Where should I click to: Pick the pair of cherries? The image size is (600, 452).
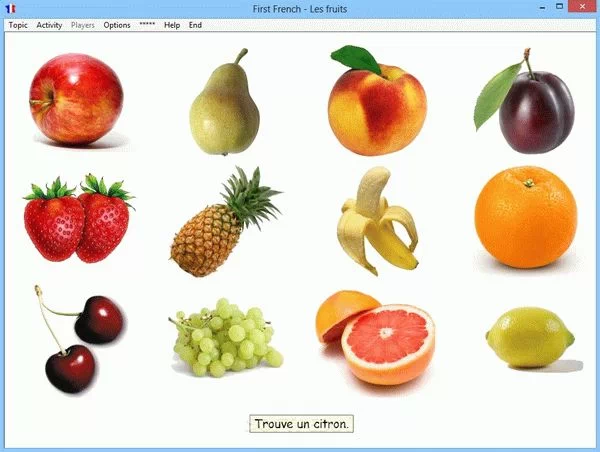pos(78,340)
